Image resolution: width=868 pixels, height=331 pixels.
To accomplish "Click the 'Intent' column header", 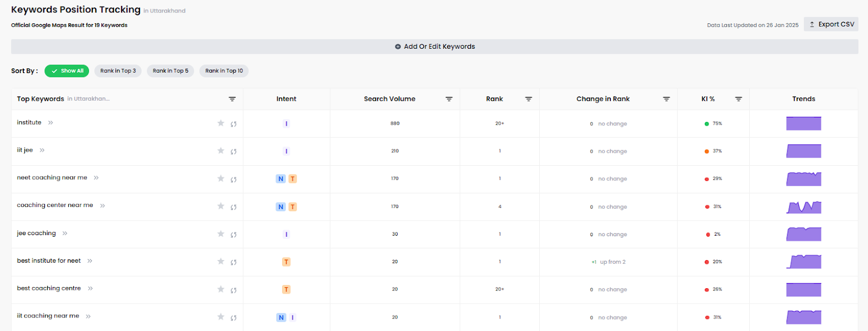I will (x=286, y=99).
